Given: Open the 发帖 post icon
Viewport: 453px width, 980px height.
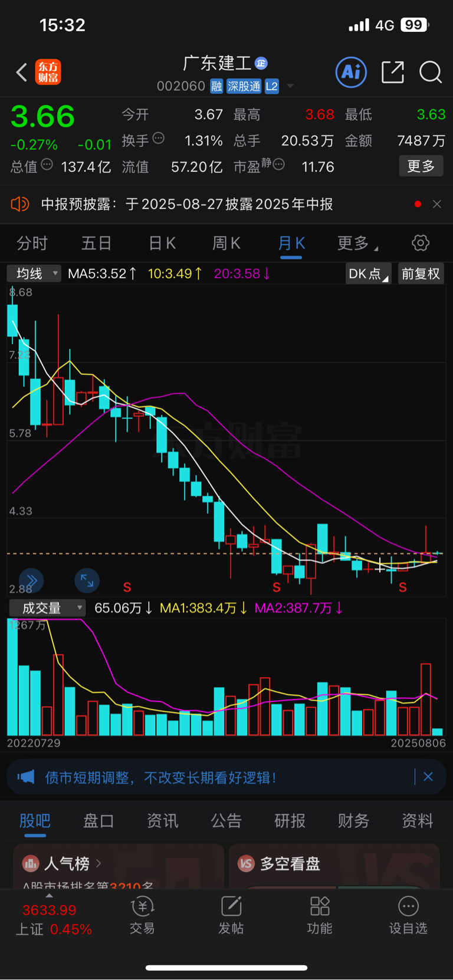Looking at the screenshot, I should (x=231, y=906).
